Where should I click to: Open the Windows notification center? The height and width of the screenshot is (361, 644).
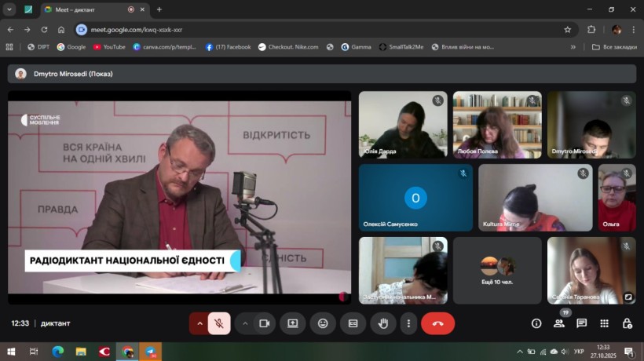tap(629, 352)
